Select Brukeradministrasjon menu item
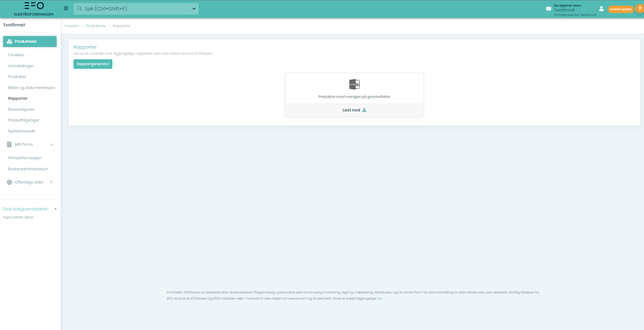Screen dimensions: 644x330 [28, 169]
